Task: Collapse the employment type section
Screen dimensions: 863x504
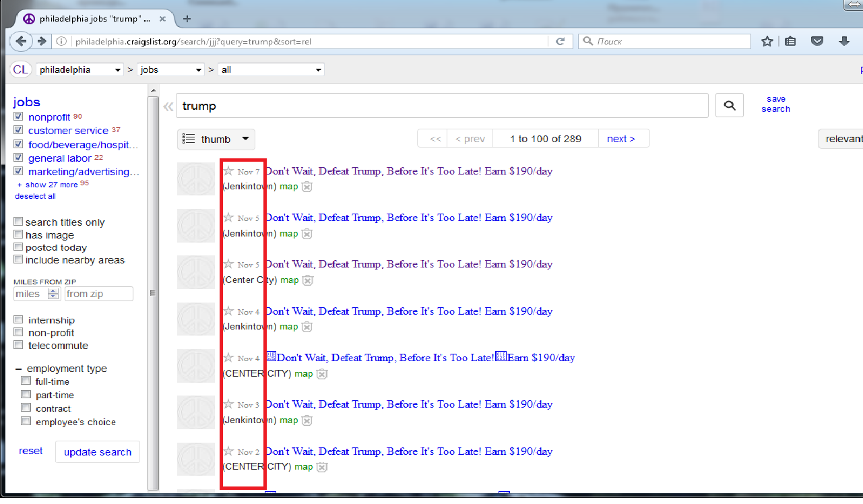Action: pyautogui.click(x=18, y=369)
